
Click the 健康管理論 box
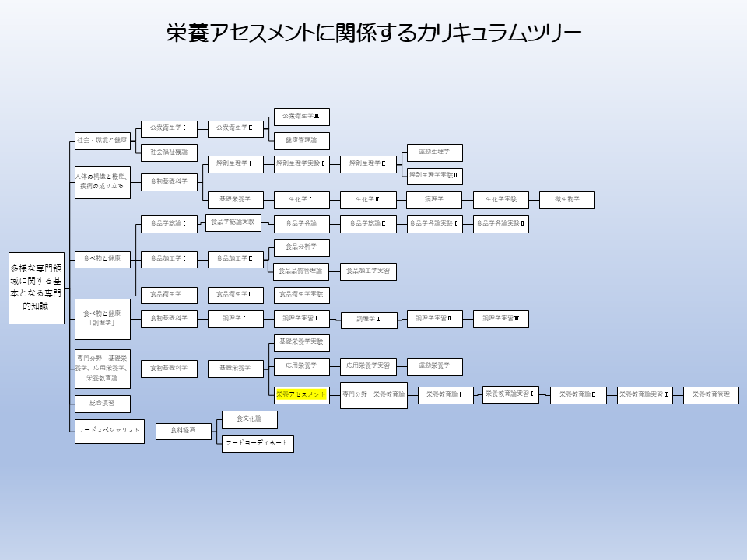[301, 141]
